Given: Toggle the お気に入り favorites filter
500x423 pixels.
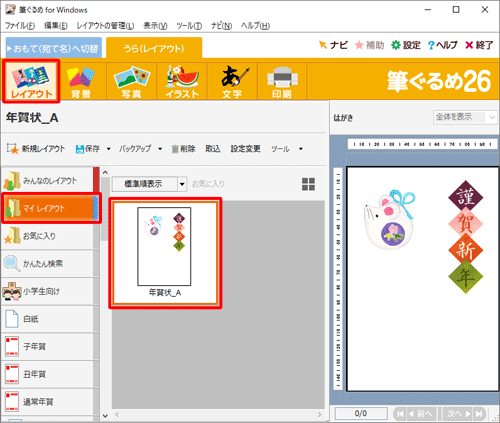Looking at the screenshot, I should pos(208,184).
